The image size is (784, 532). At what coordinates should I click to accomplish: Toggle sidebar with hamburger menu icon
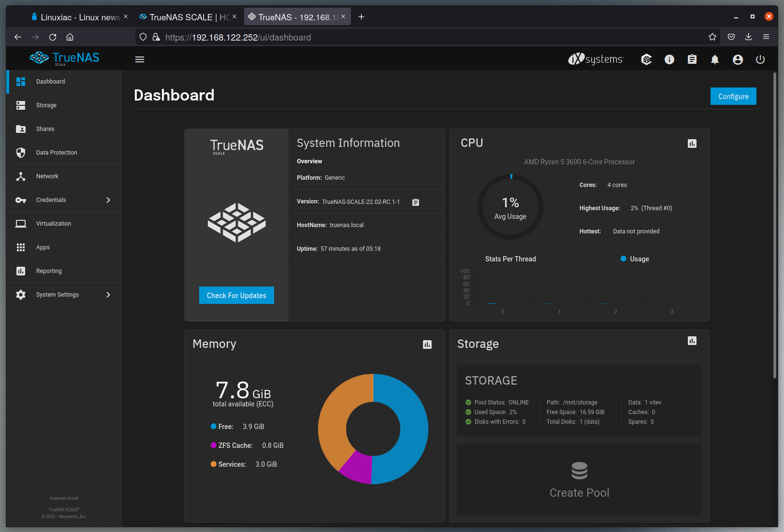tap(140, 59)
